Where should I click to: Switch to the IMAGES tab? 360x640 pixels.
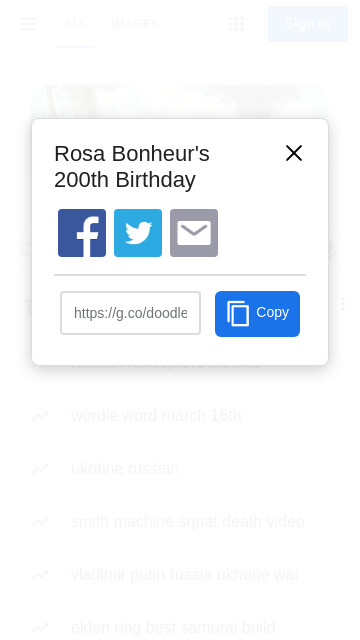pyautogui.click(x=135, y=24)
